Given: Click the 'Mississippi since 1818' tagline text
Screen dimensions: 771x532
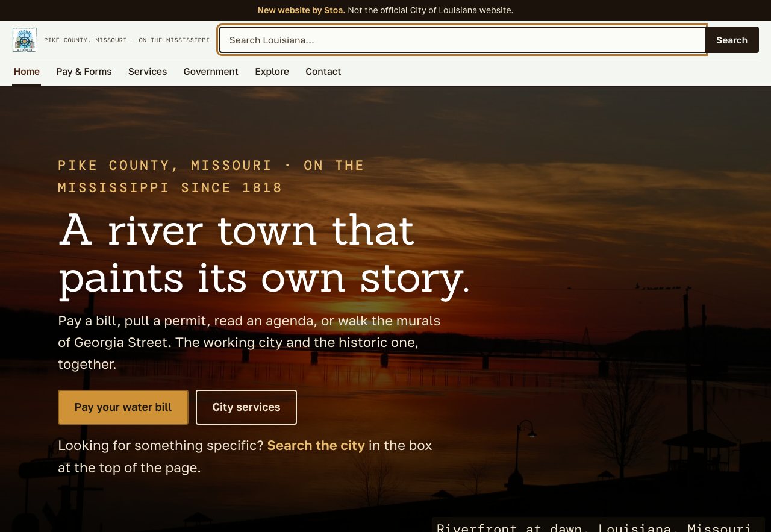Looking at the screenshot, I should pos(170,187).
